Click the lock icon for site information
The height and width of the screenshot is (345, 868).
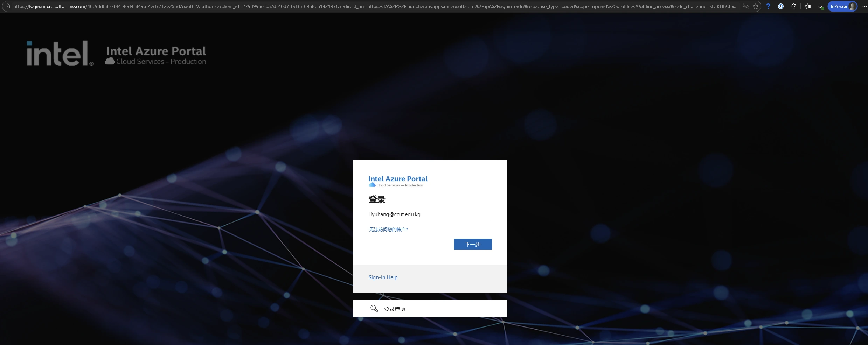tap(8, 6)
